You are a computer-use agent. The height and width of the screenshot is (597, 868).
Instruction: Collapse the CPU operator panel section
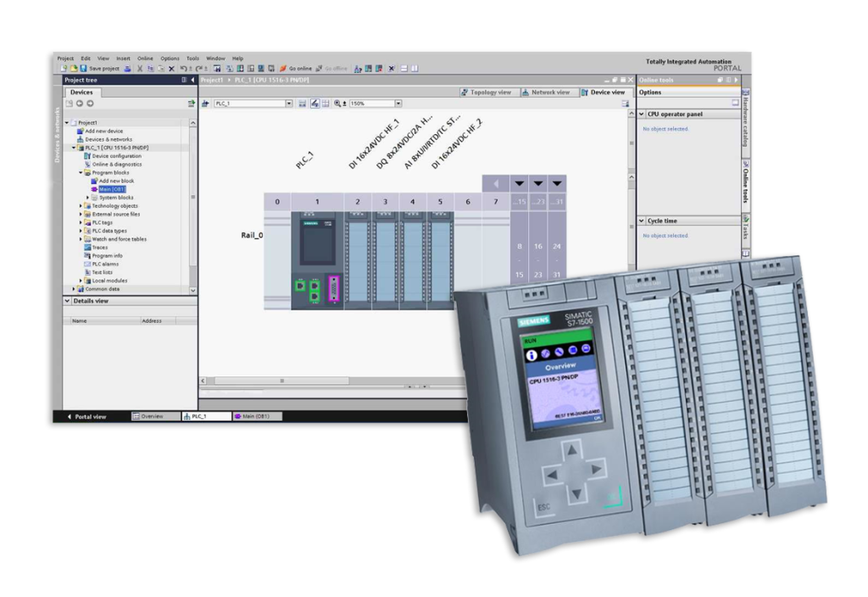(642, 114)
